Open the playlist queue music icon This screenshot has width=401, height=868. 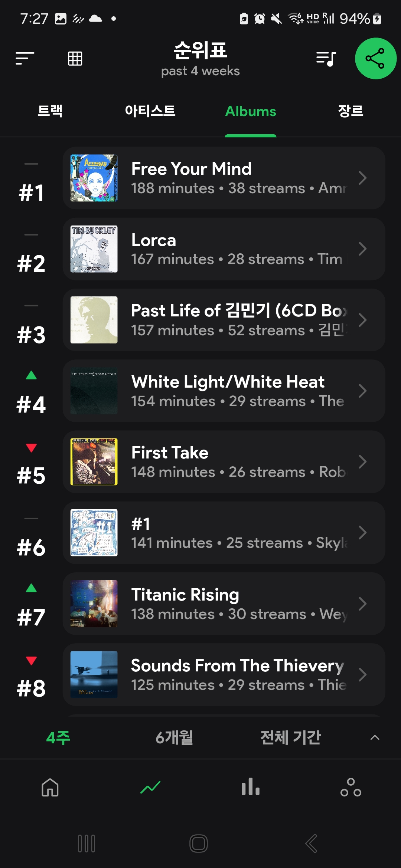(326, 59)
